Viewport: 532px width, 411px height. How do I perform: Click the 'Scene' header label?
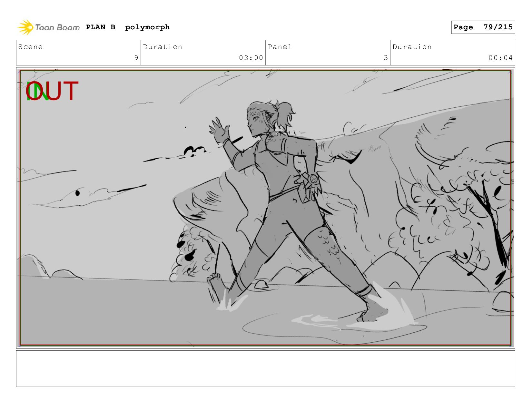point(30,47)
